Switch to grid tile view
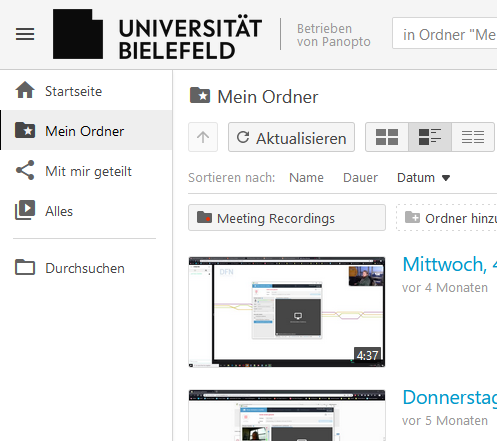 [x=387, y=137]
